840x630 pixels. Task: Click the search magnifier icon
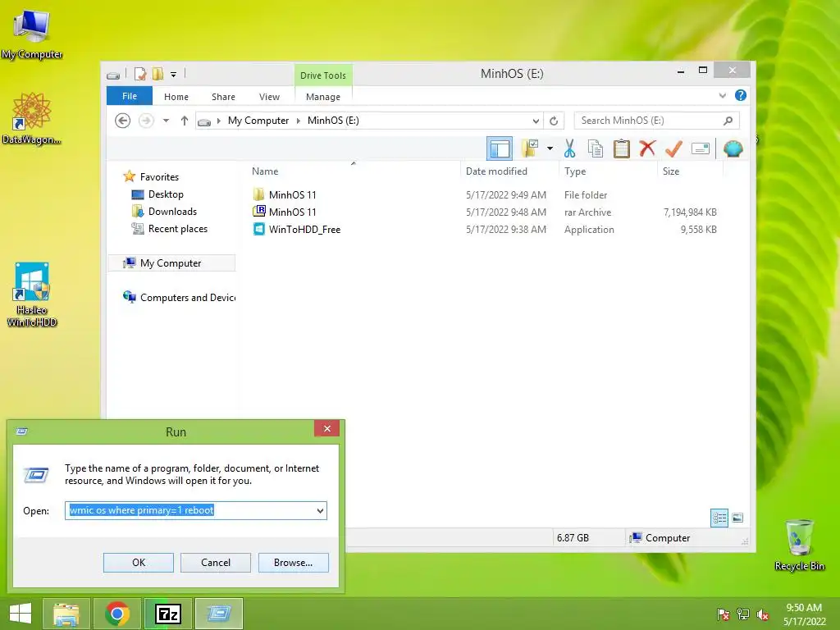click(x=728, y=121)
